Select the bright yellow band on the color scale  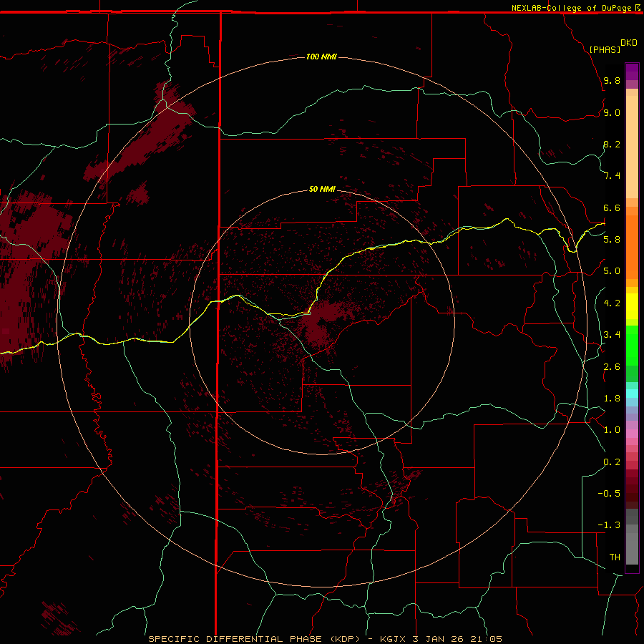click(632, 306)
